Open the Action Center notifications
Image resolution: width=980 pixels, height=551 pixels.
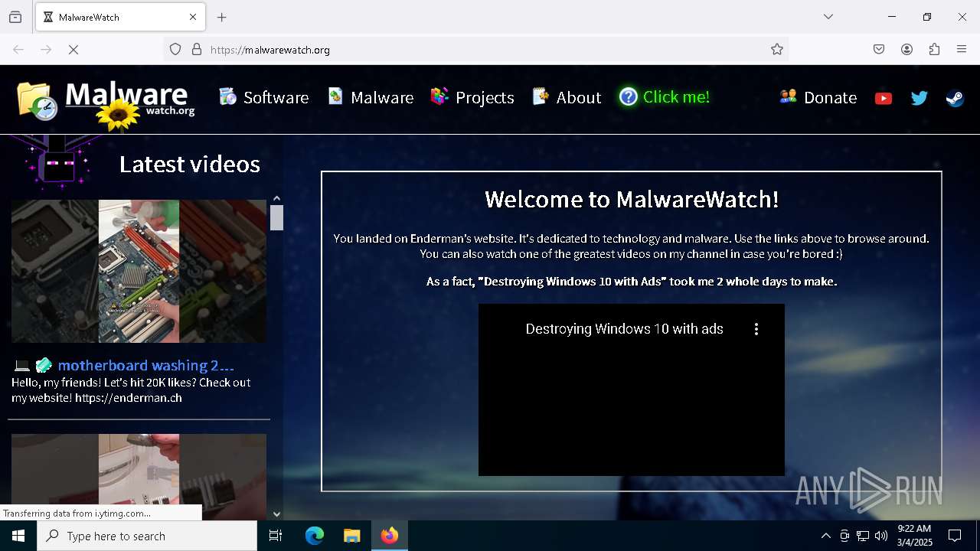(x=955, y=536)
